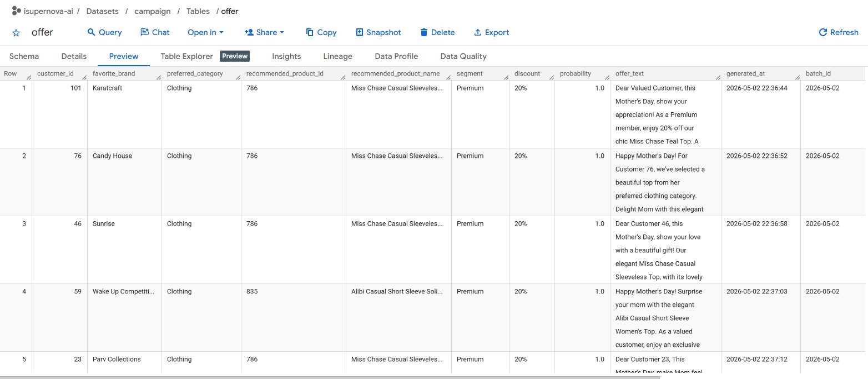Viewport: 868px width, 379px height.
Task: Click the offer_text column resize handle
Action: point(718,77)
